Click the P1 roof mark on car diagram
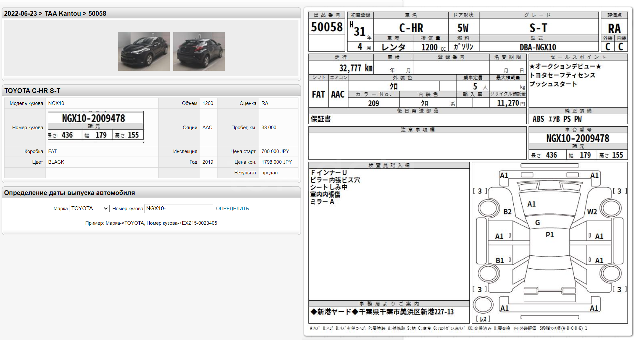 tap(550, 235)
